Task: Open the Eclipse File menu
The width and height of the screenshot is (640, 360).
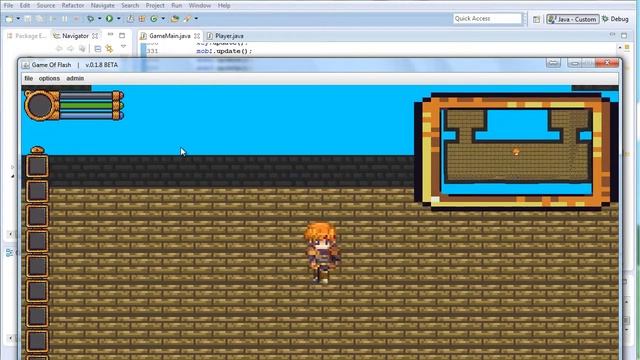Action: 8,6
